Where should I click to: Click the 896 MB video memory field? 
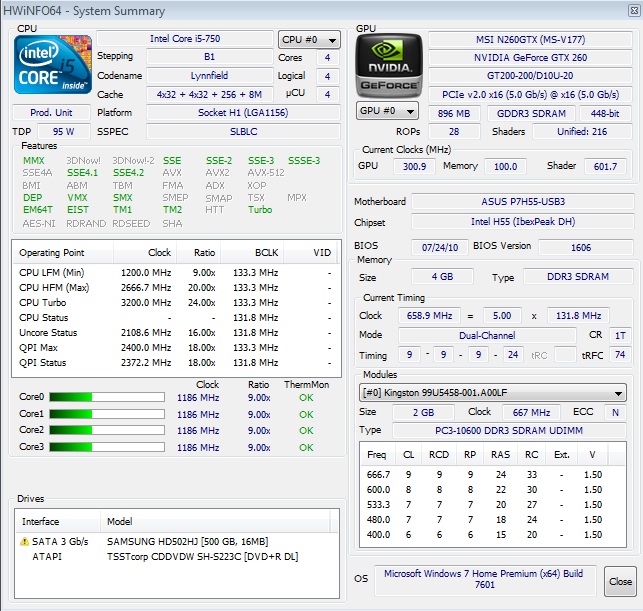coord(454,114)
